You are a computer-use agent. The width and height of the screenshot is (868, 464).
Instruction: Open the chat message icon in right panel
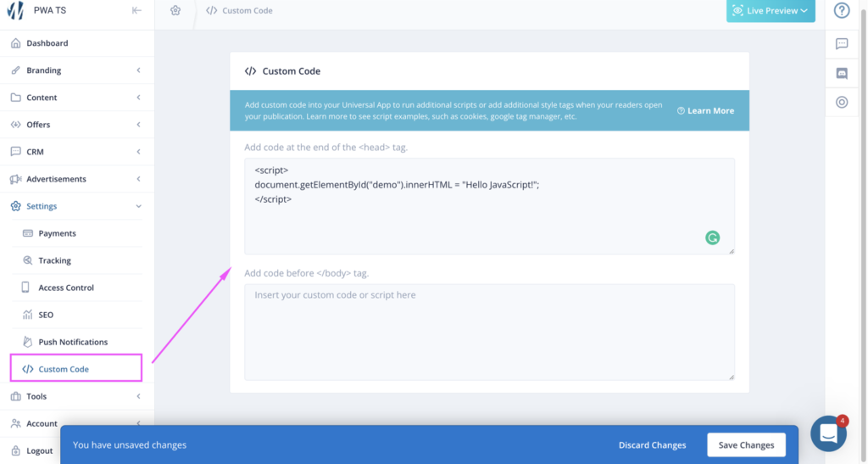click(842, 44)
